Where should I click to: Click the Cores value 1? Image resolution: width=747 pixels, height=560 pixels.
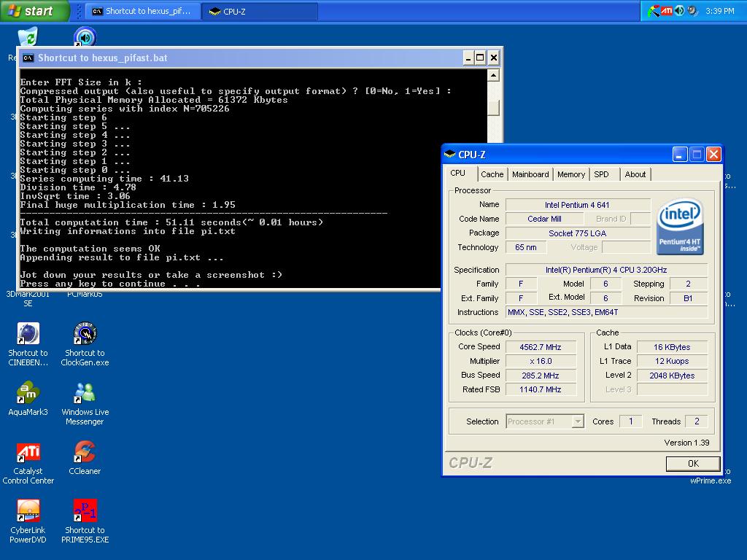[x=631, y=421]
